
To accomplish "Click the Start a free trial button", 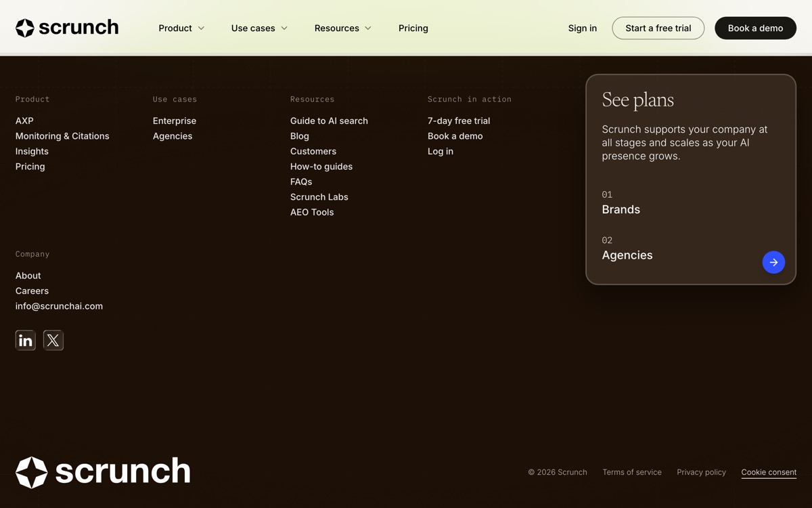I will pyautogui.click(x=658, y=28).
